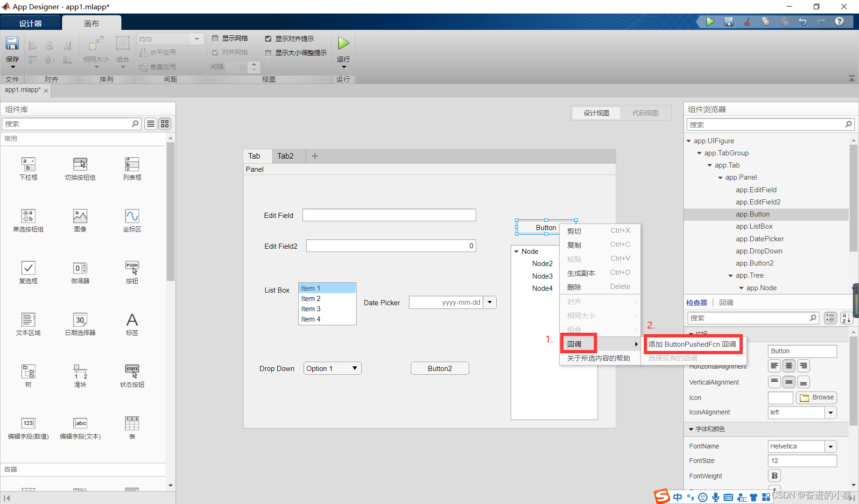Switch component library to list view
The height and width of the screenshot is (504, 859).
tap(151, 124)
